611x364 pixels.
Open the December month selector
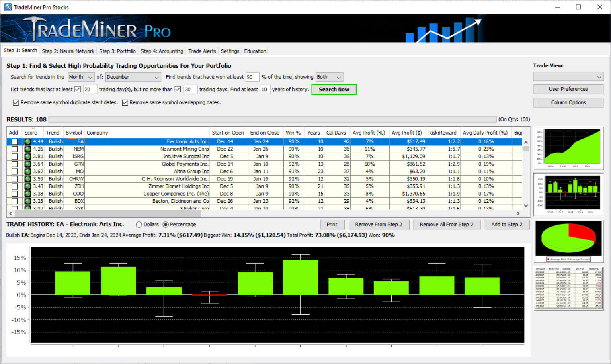(x=133, y=77)
